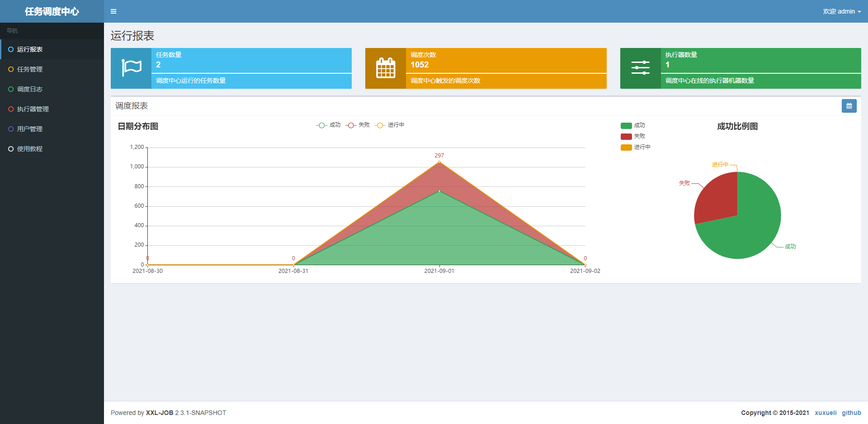Toggle 进行中 slice in pie chart legend
Screen dimensions: 868x424
(x=636, y=147)
